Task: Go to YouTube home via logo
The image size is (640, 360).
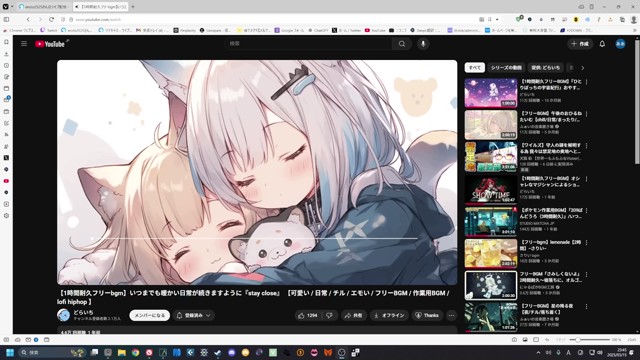Action: point(50,44)
